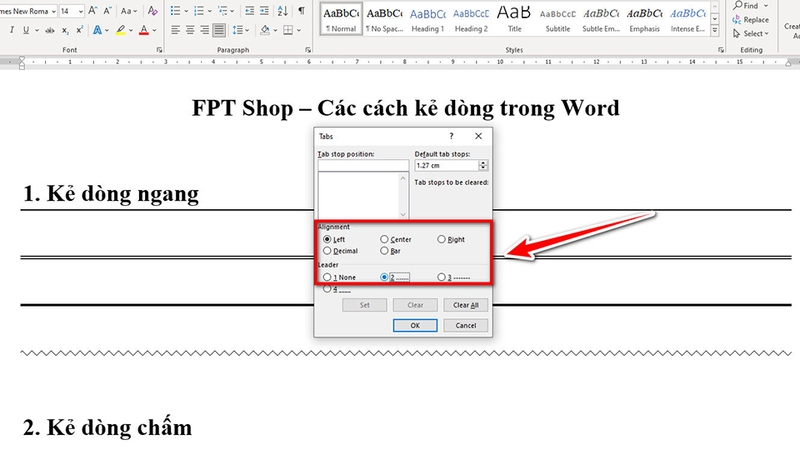
Task: Click the Justify alignment icon
Action: (x=219, y=31)
